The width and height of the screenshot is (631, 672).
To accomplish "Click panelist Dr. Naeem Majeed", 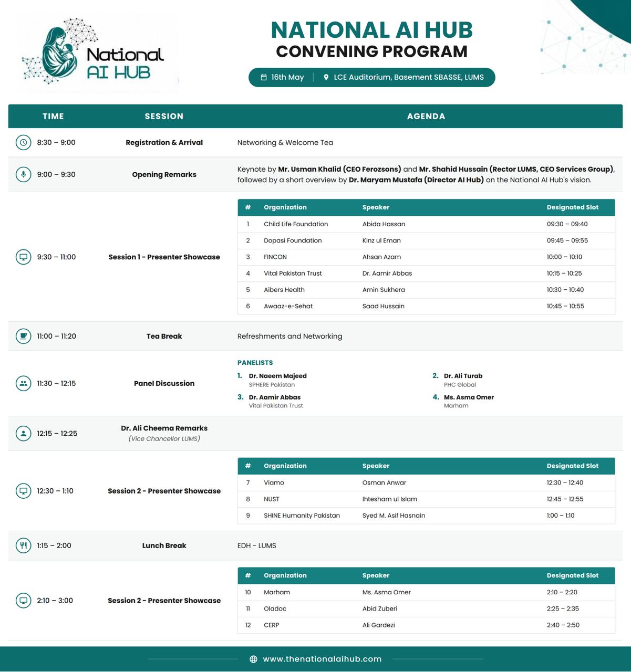I will tap(277, 376).
